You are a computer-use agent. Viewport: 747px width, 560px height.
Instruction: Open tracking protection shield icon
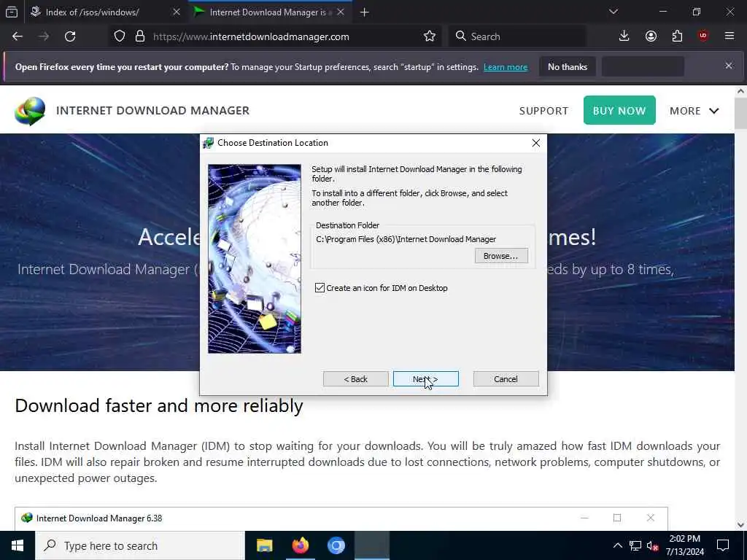point(120,36)
